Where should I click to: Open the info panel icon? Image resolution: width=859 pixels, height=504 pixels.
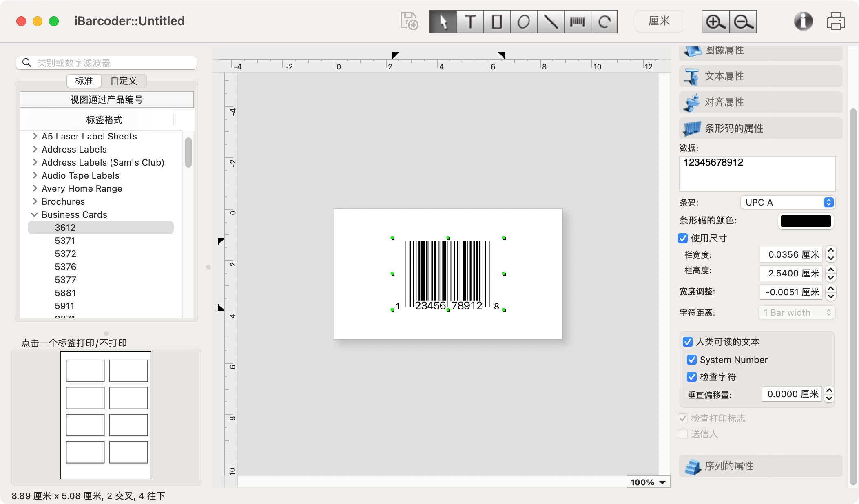tap(803, 21)
